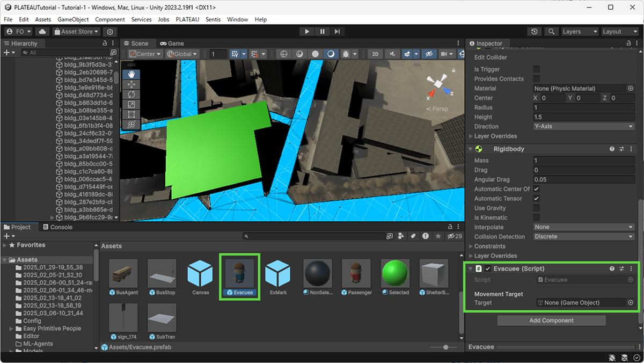This screenshot has height=363, width=644.
Task: Pick wireframe draw mode in Scene toolbar
Action: pyautogui.click(x=284, y=54)
